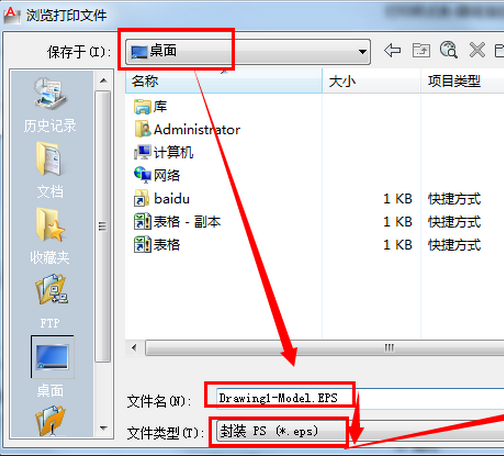Click the Back arrow toolbar icon
The width and height of the screenshot is (504, 456).
(x=392, y=51)
